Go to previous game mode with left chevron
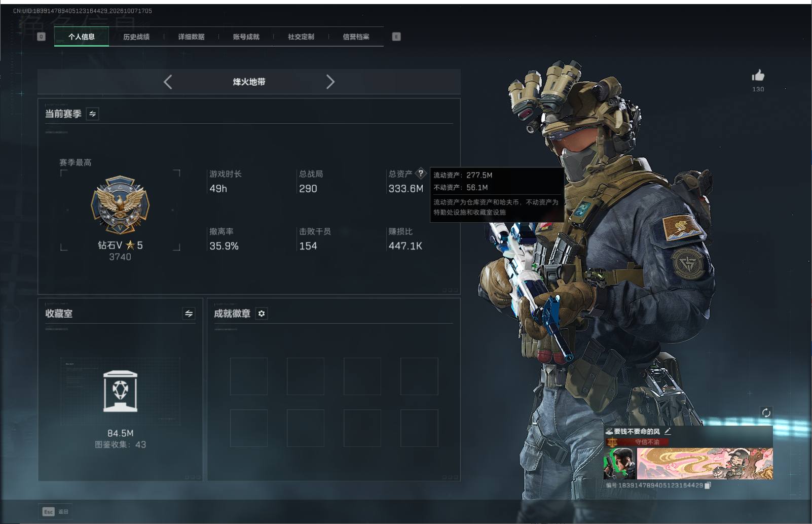Viewport: 812px width, 524px height. tap(168, 82)
